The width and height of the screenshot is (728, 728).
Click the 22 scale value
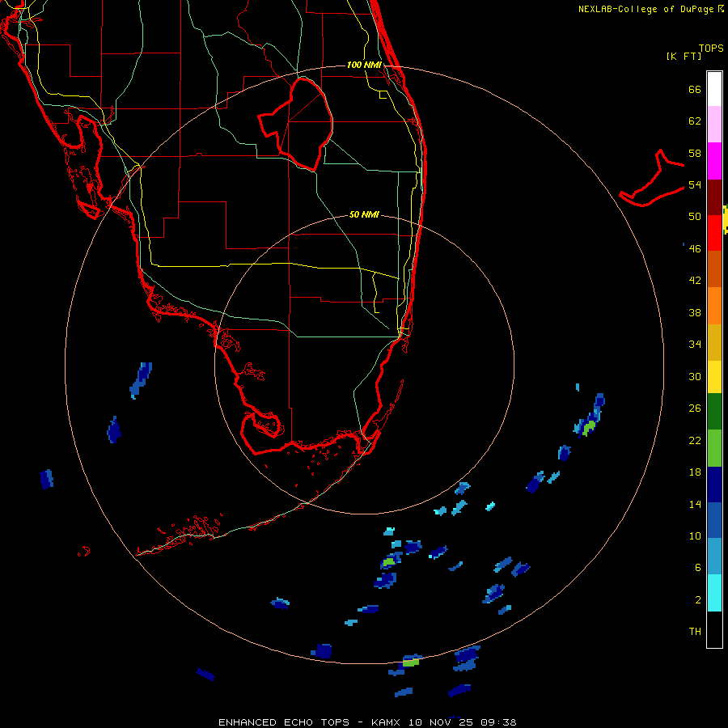[x=695, y=440]
